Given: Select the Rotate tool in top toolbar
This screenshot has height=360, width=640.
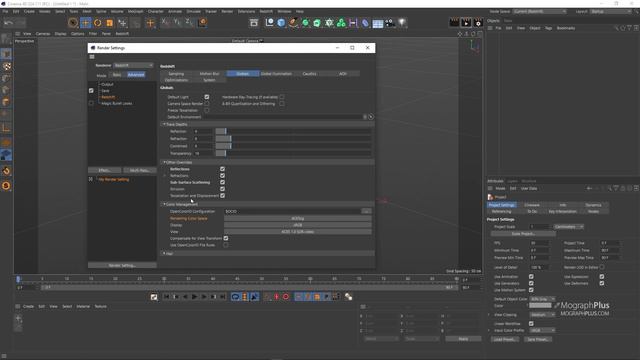Looking at the screenshot, I should click(98, 23).
